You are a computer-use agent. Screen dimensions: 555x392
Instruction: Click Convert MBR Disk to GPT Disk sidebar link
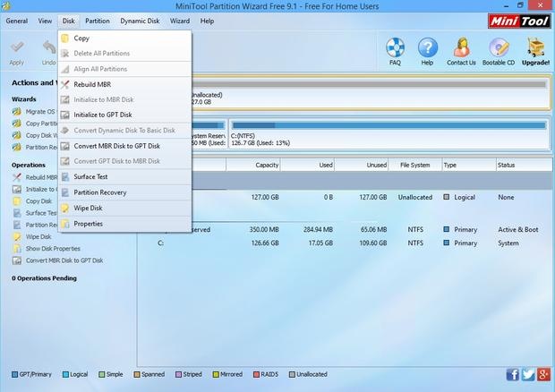64,260
